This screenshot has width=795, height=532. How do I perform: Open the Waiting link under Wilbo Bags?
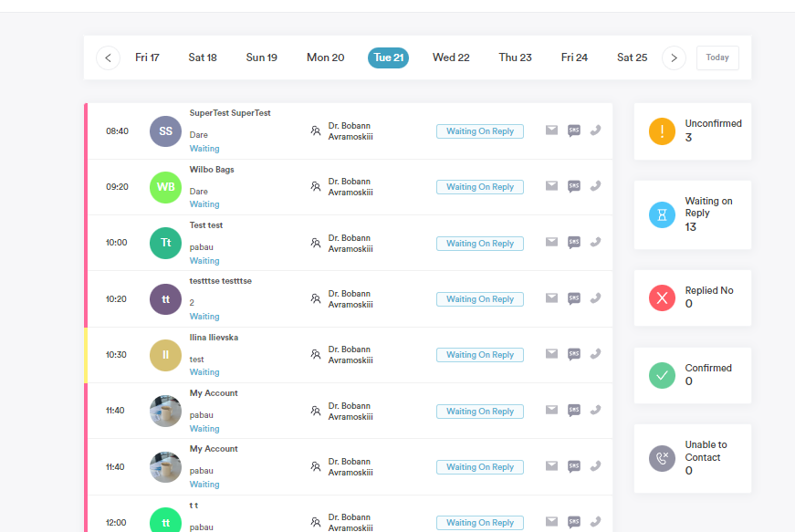point(204,204)
